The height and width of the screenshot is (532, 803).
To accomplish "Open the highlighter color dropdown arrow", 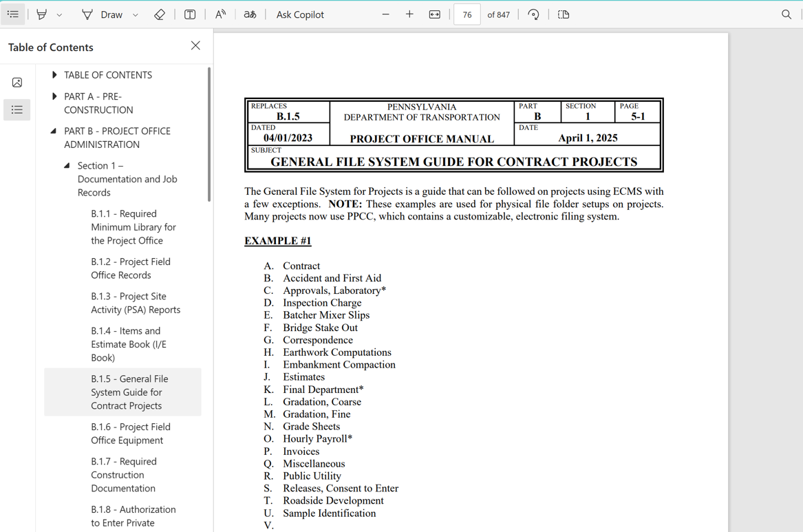I will pyautogui.click(x=59, y=15).
